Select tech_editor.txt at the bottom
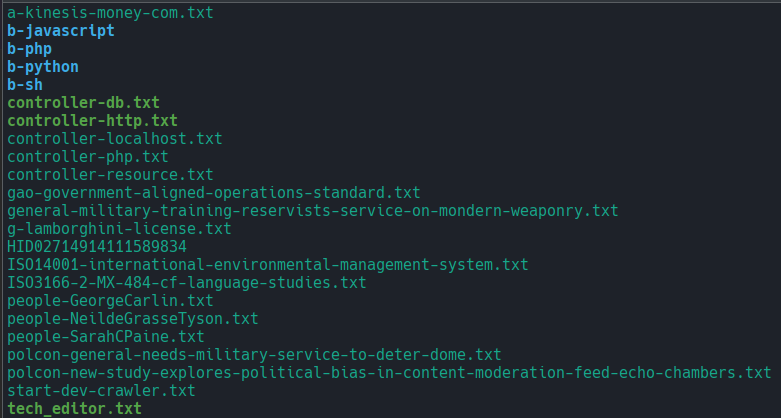 click(x=74, y=409)
